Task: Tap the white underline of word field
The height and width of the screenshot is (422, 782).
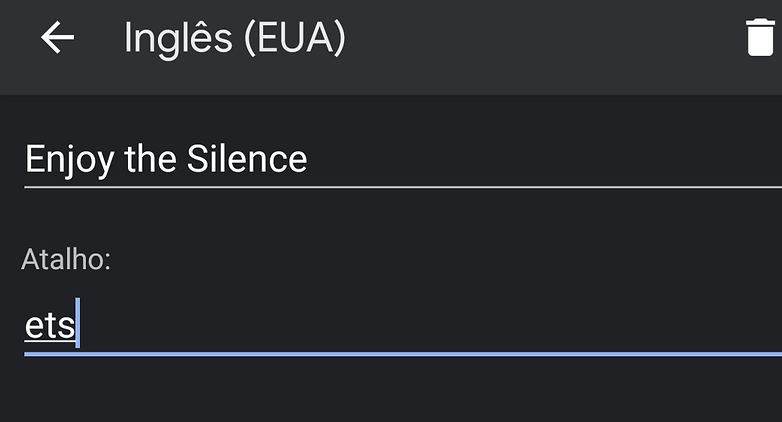Action: [403, 187]
